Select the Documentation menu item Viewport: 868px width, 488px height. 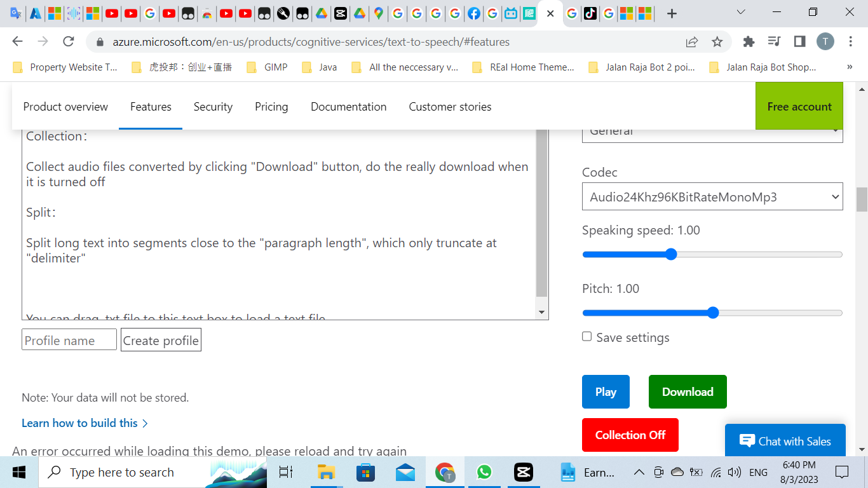coord(348,107)
